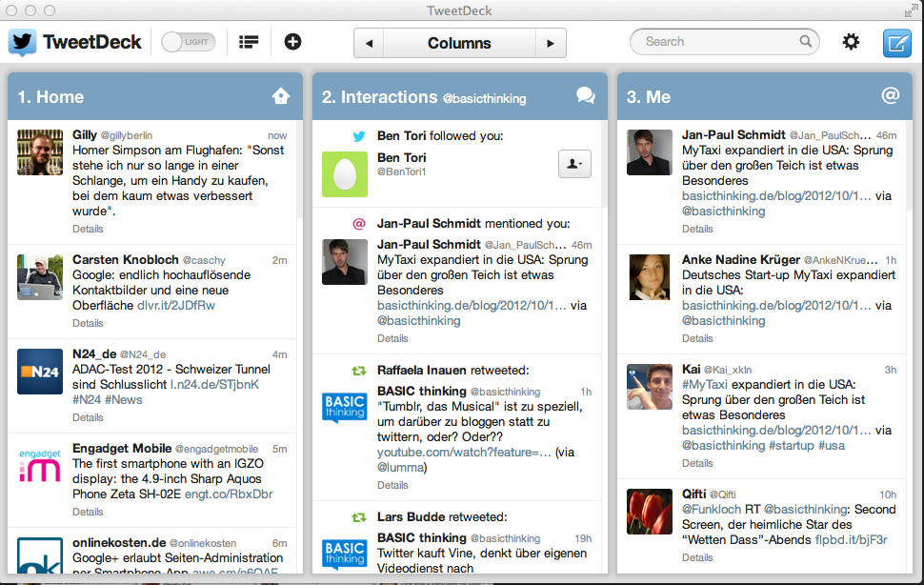The width and height of the screenshot is (924, 585).
Task: Click the Home column house icon
Action: (x=280, y=96)
